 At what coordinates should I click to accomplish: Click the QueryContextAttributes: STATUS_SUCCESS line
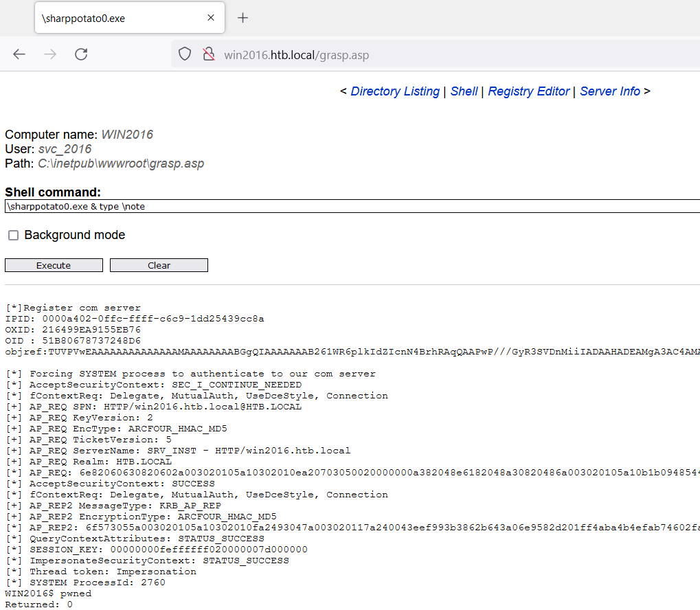tap(135, 539)
